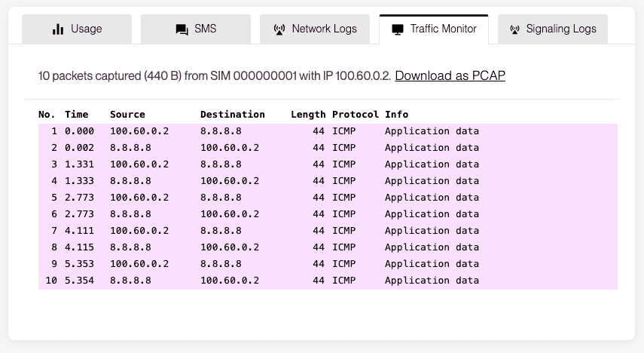Click the bar chart icon on Usage tab
Image resolution: width=644 pixels, height=353 pixels.
58,29
